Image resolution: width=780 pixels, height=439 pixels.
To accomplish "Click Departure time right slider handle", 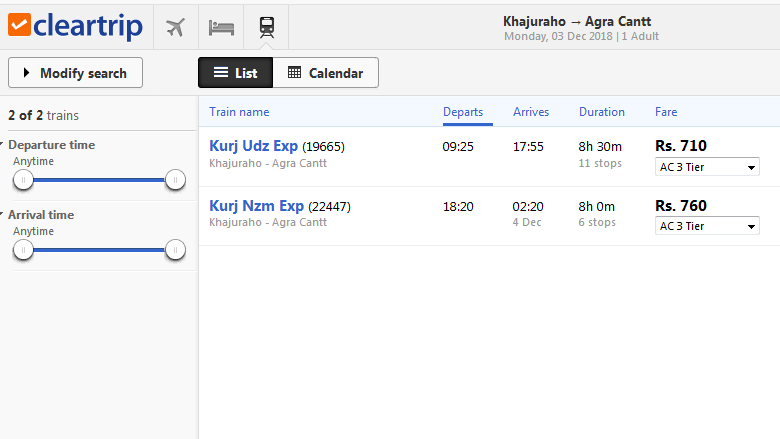I will click(175, 180).
